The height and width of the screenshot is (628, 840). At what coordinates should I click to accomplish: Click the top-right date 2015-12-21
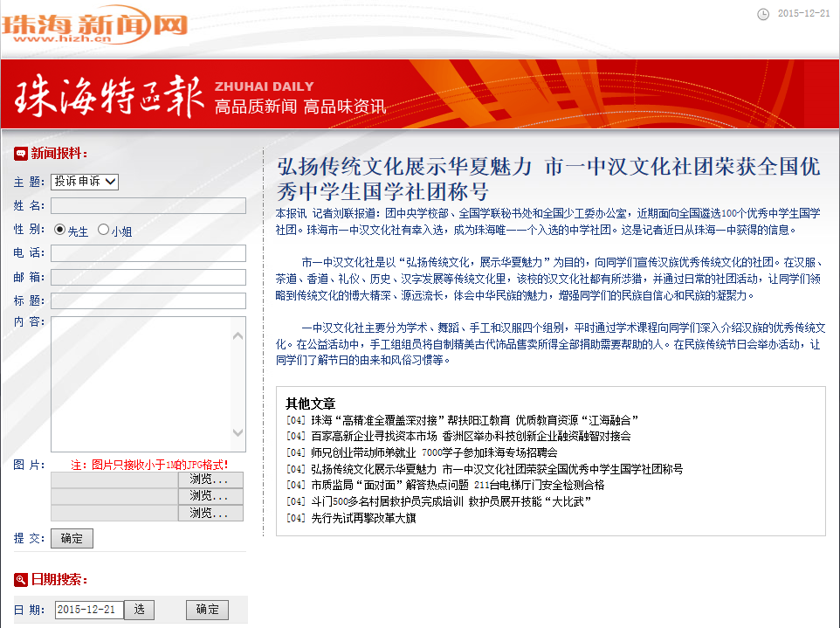(x=803, y=14)
